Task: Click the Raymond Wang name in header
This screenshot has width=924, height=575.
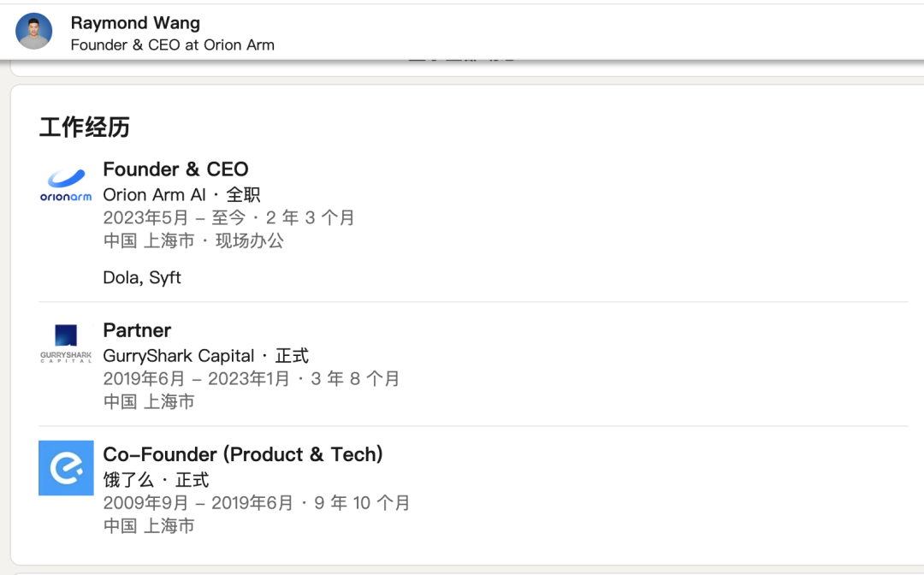Action: tap(134, 22)
